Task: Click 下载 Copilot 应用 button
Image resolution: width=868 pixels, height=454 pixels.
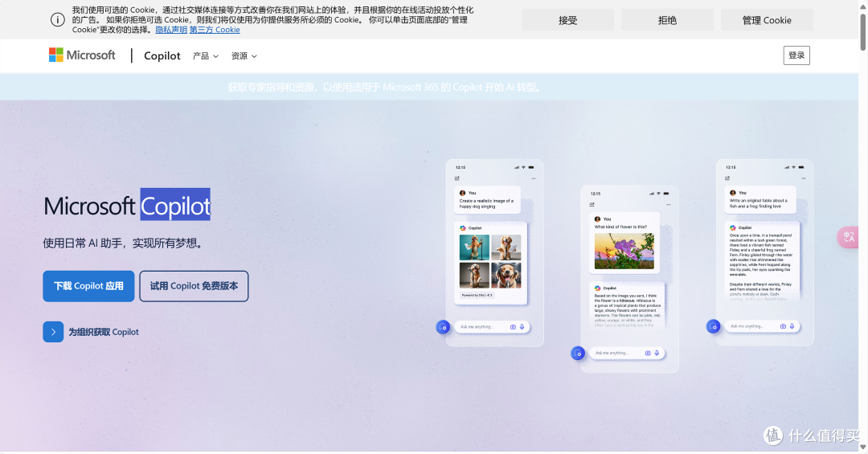Action: pyautogui.click(x=88, y=286)
